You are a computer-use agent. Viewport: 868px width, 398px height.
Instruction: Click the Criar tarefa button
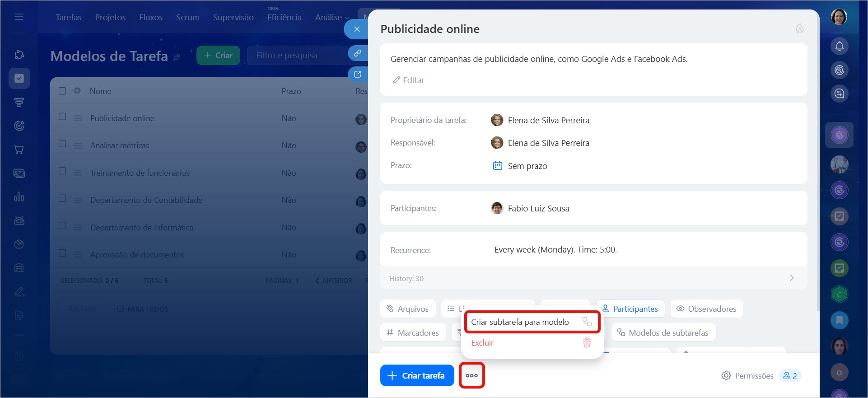coord(417,375)
